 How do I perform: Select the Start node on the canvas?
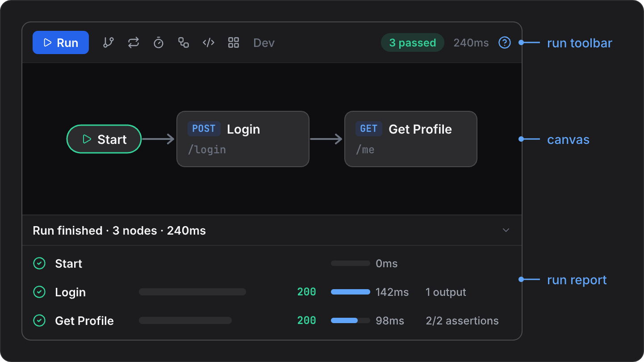point(104,139)
